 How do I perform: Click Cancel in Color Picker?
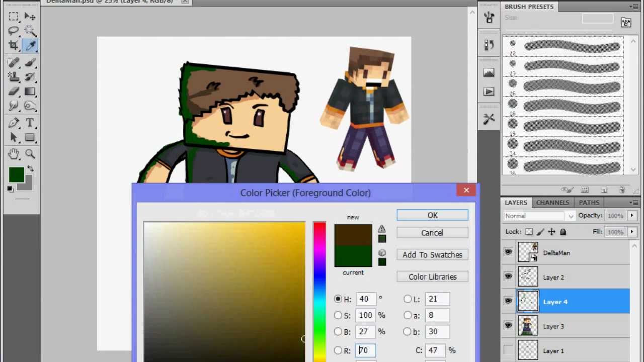(x=433, y=233)
